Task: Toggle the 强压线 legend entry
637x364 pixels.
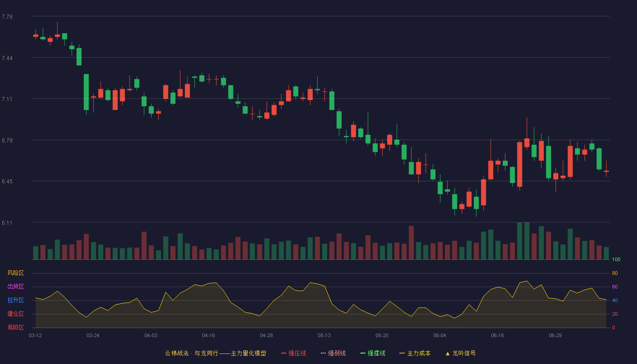Action: tap(293, 353)
